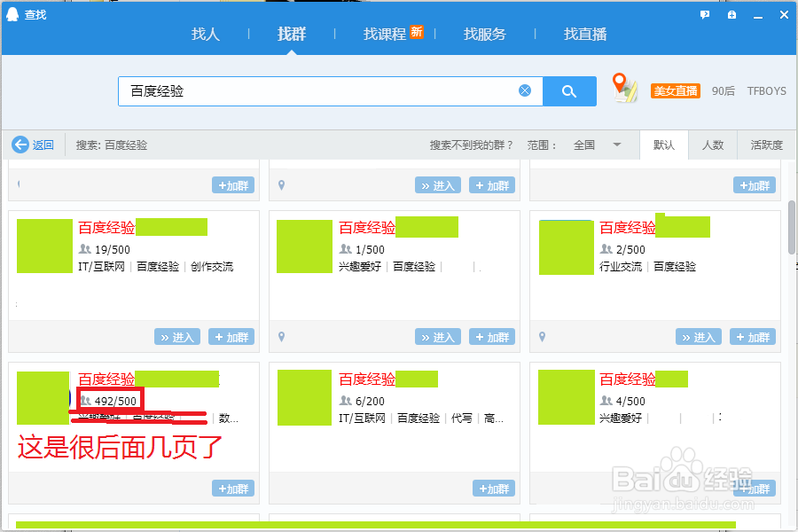The width and height of the screenshot is (798, 532).
Task: Open avatar of the 6/200 group
Action: 304,397
